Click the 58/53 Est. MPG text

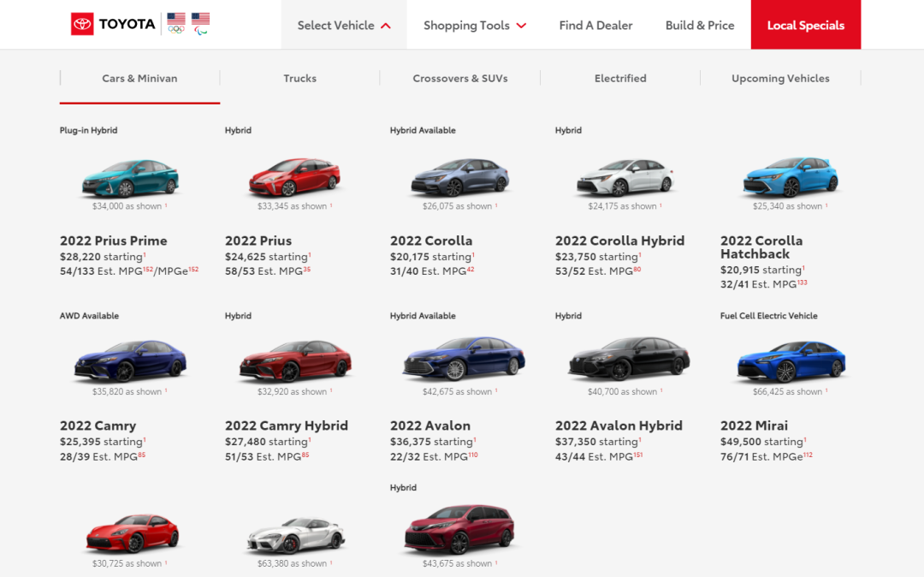coord(267,271)
